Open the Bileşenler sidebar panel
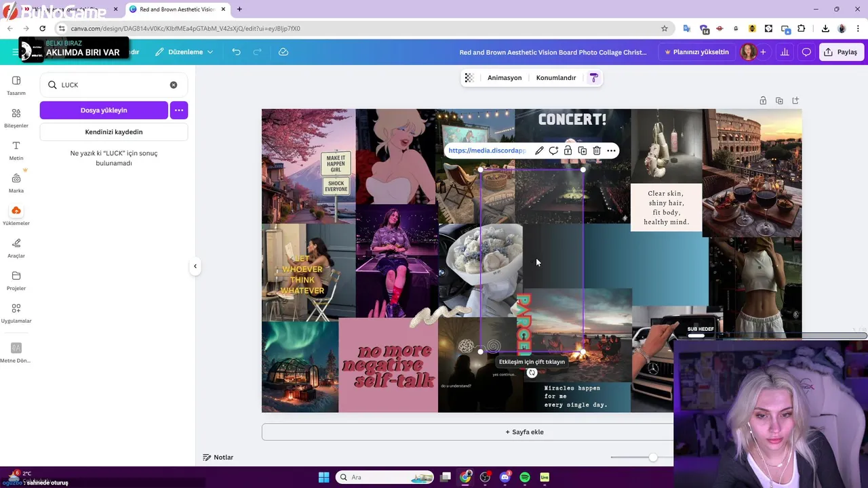This screenshot has height=488, width=868. [x=16, y=117]
